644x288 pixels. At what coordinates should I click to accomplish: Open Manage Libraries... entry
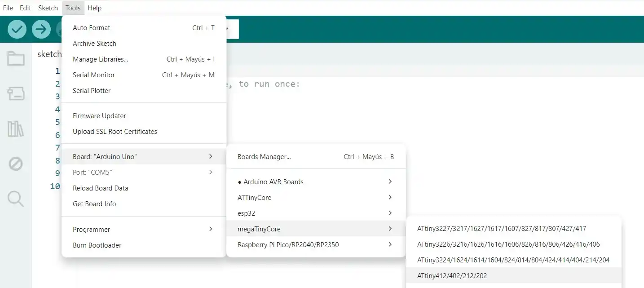[144, 59]
